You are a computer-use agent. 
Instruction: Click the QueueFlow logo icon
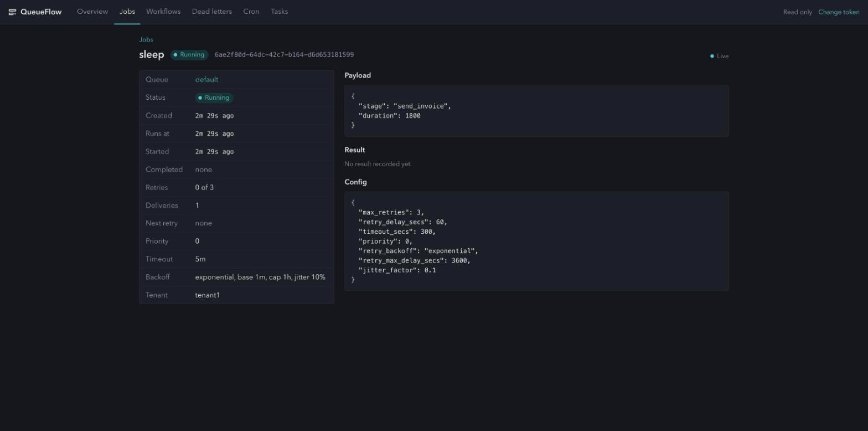pyautogui.click(x=12, y=12)
